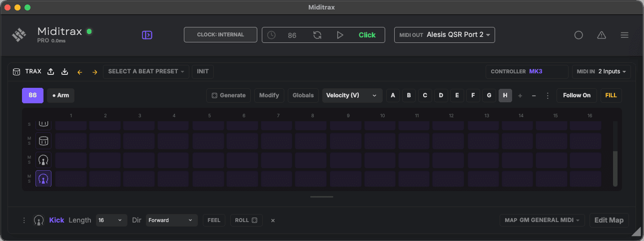
Task: Solo the unselected kick track
Action: coord(29,163)
